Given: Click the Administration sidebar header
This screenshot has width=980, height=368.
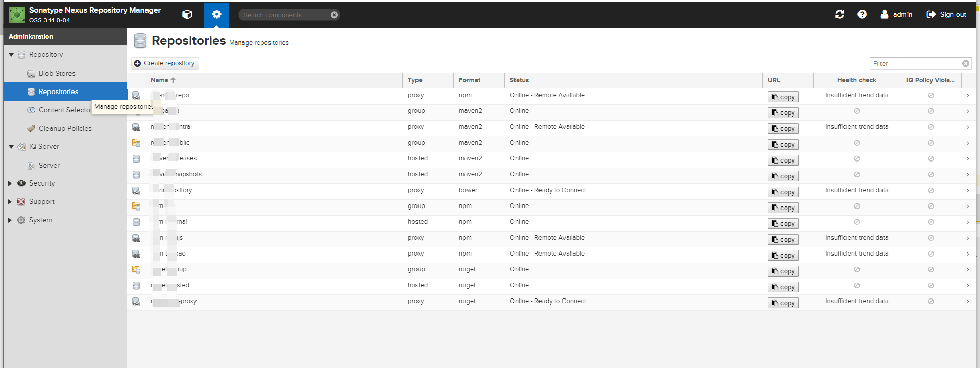Looking at the screenshot, I should 65,37.
